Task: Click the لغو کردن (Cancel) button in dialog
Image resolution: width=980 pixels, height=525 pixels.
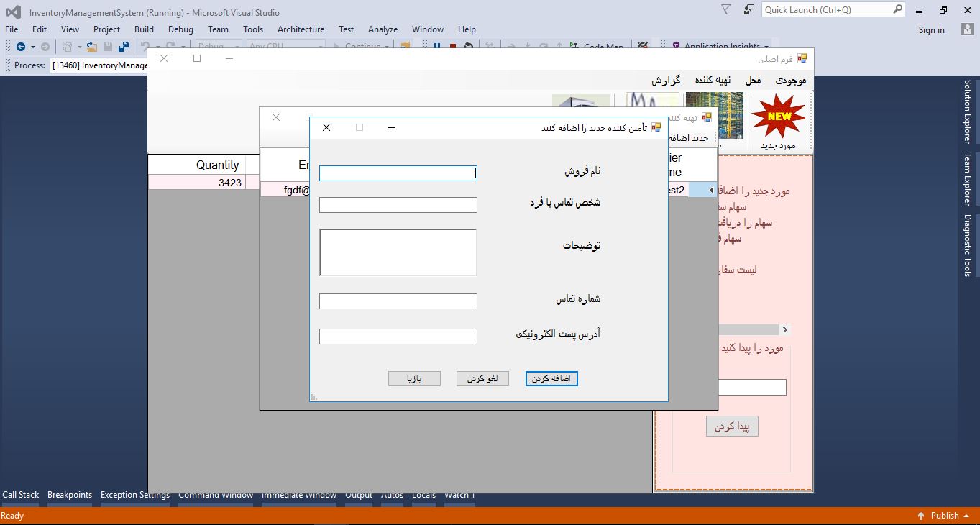Action: [x=482, y=378]
